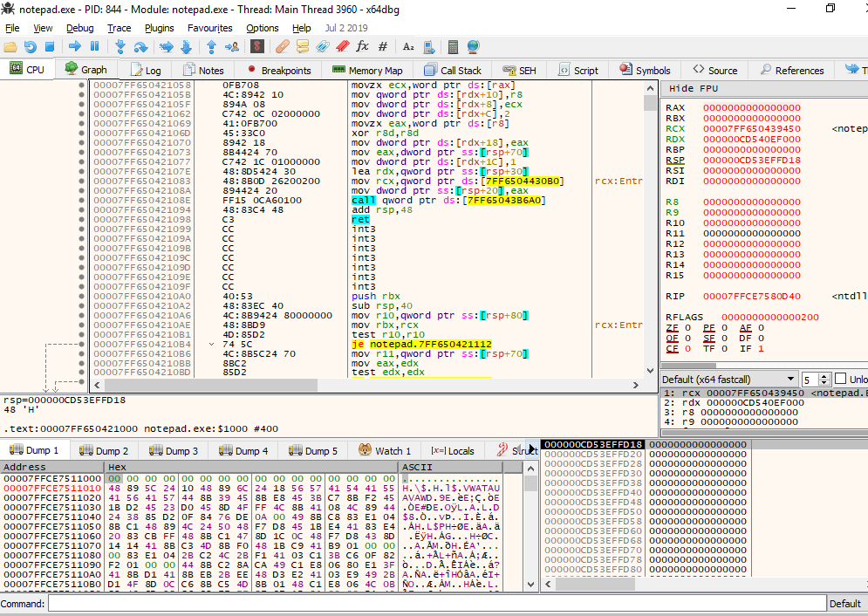Viewport: 868px width, 616px height.
Task: Increase the argument count spinner
Action: (x=826, y=376)
